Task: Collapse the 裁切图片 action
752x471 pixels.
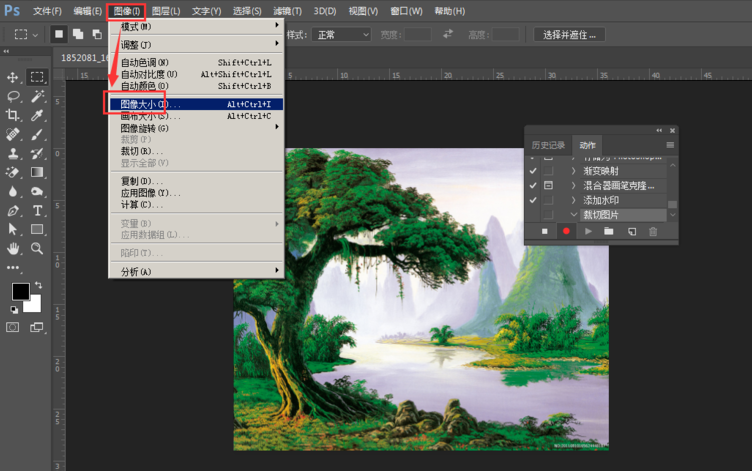Action: pyautogui.click(x=574, y=214)
